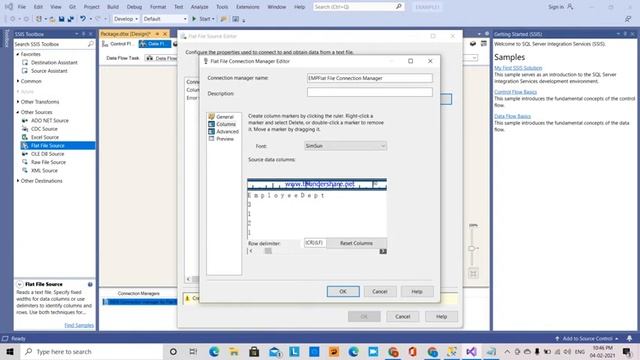
Task: Select Excel Source in toolbox
Action: (45, 137)
